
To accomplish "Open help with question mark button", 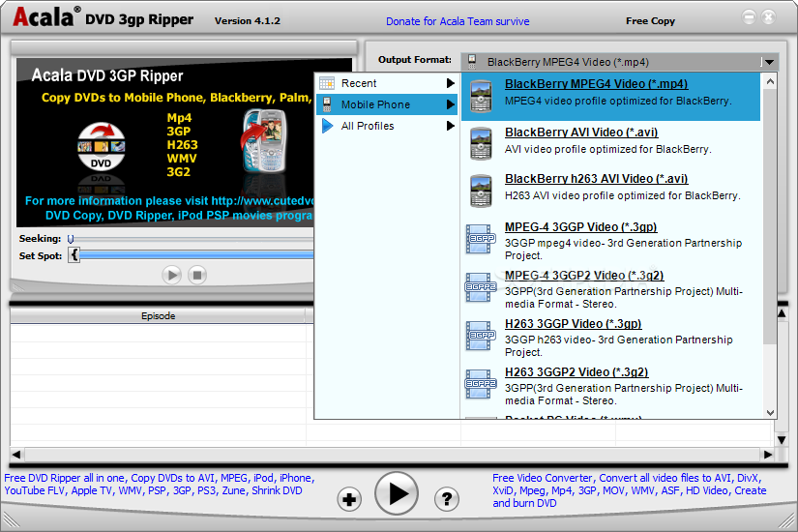I will pos(447,499).
